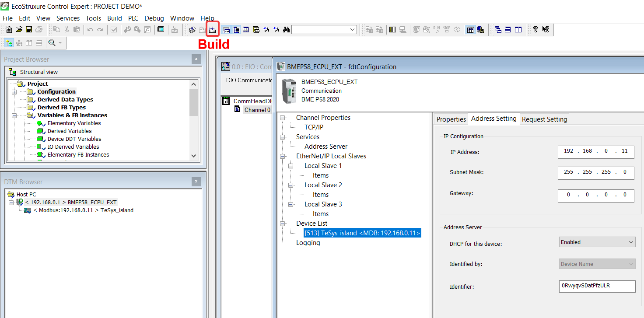Viewport: 644px width, 318px height.
Task: Click the Paste clipboard icon
Action: click(x=77, y=30)
